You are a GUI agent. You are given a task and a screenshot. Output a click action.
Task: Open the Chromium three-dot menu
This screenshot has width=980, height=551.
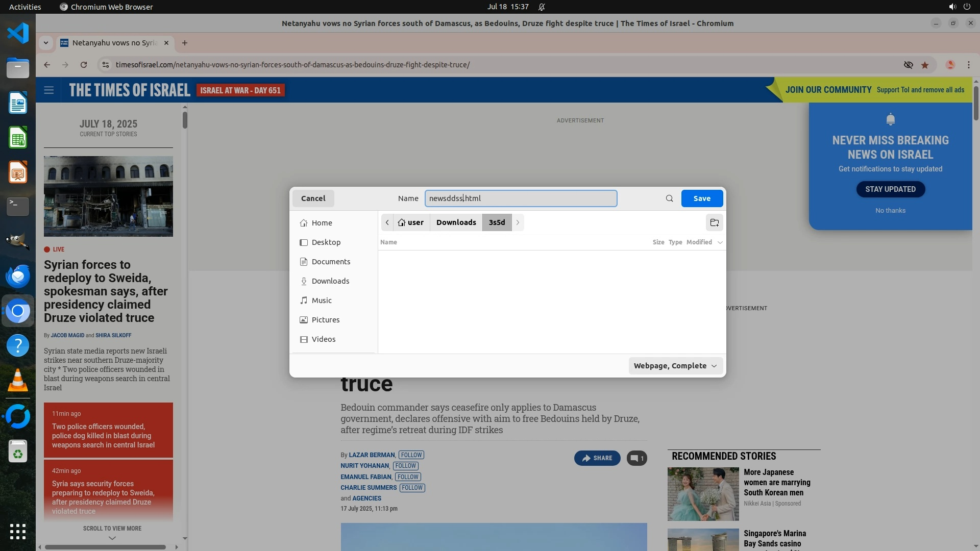tap(968, 65)
